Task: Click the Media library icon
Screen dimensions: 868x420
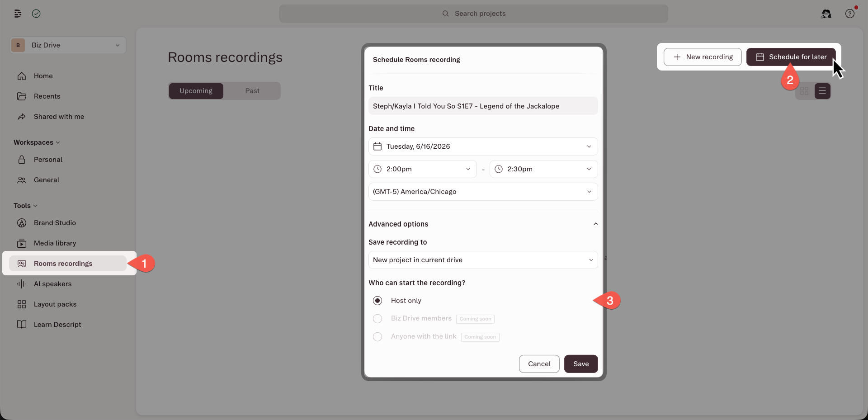Action: pos(22,243)
